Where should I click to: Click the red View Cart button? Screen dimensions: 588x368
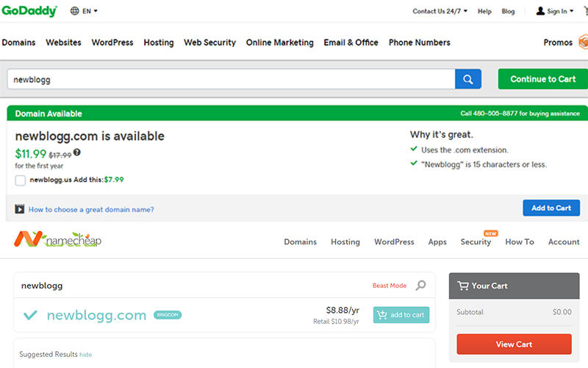(x=514, y=344)
